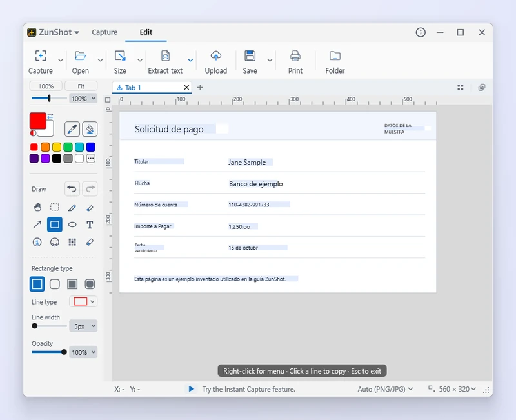Select the ellipse drawing tool
516x420 pixels.
click(x=72, y=225)
